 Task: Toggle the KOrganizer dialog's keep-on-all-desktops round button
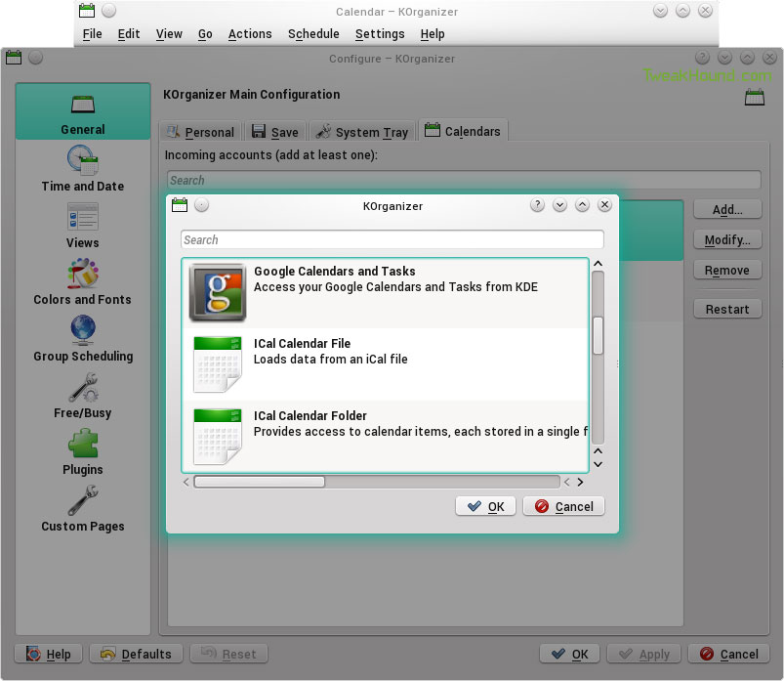[x=201, y=205]
